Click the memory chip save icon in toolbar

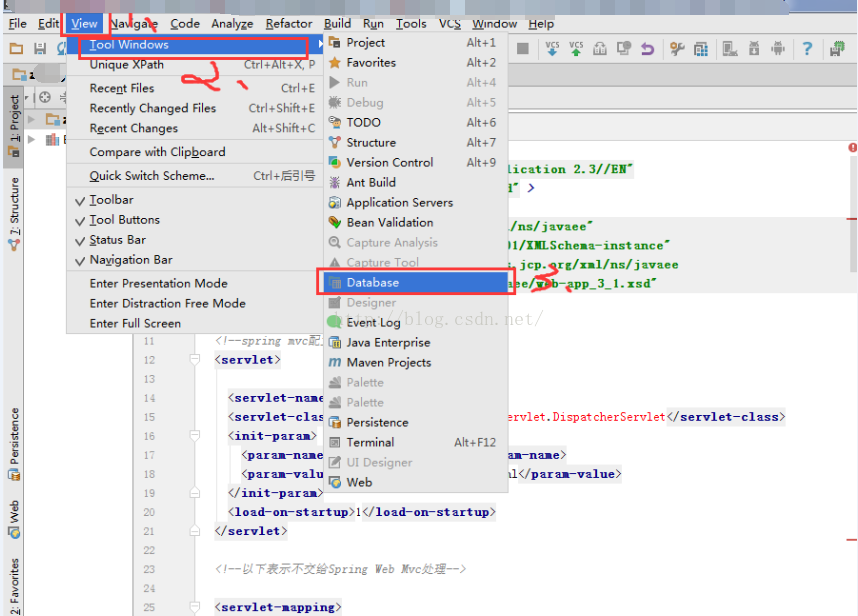click(837, 49)
